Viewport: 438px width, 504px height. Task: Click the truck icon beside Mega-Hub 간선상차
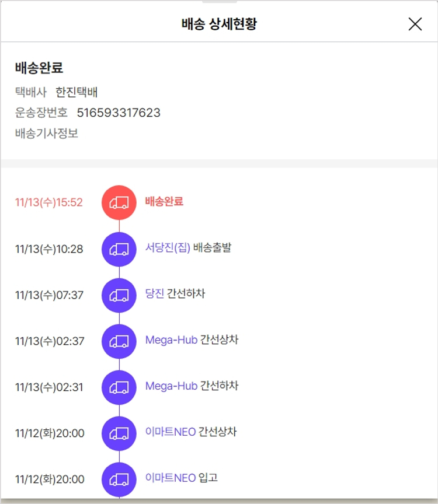(119, 341)
